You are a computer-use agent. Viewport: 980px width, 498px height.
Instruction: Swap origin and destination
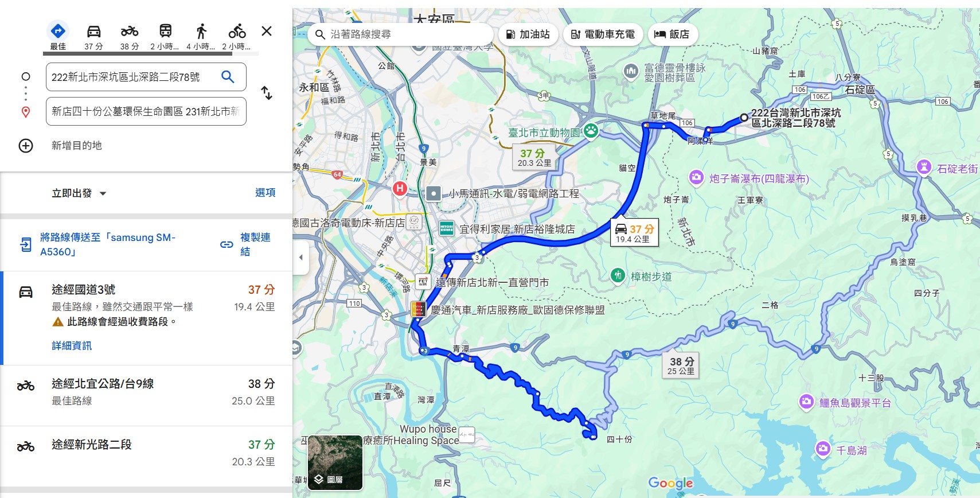267,93
